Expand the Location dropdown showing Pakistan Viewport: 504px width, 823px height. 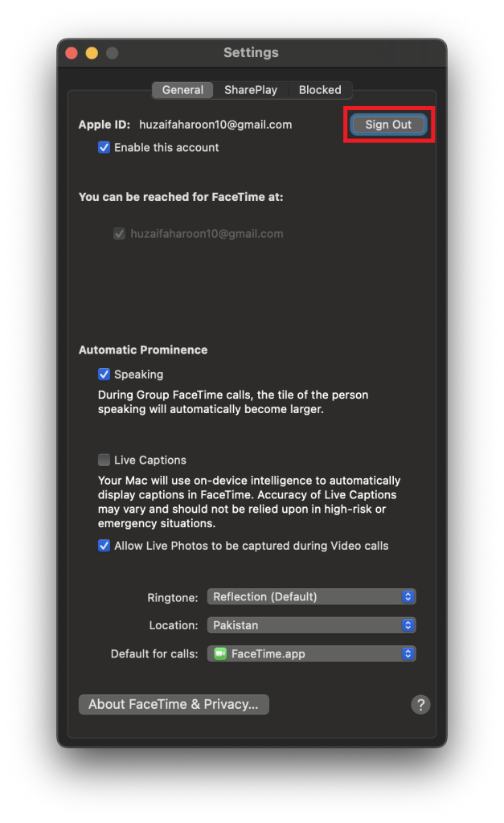coord(311,625)
